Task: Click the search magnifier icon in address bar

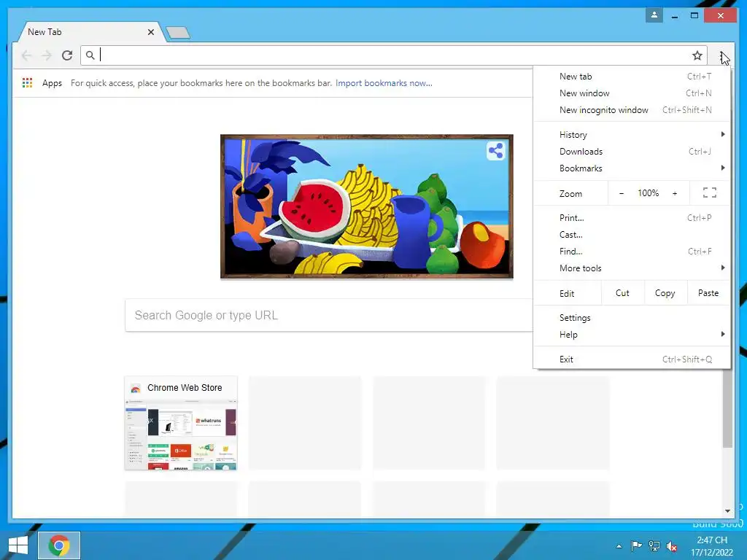Action: (x=90, y=55)
